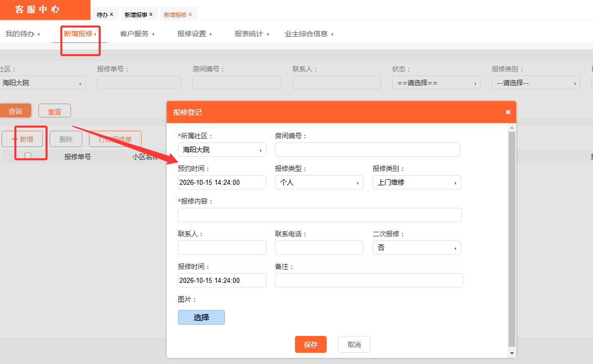Click the 重置 reset button
Image resolution: width=593 pixels, height=364 pixels.
[55, 111]
